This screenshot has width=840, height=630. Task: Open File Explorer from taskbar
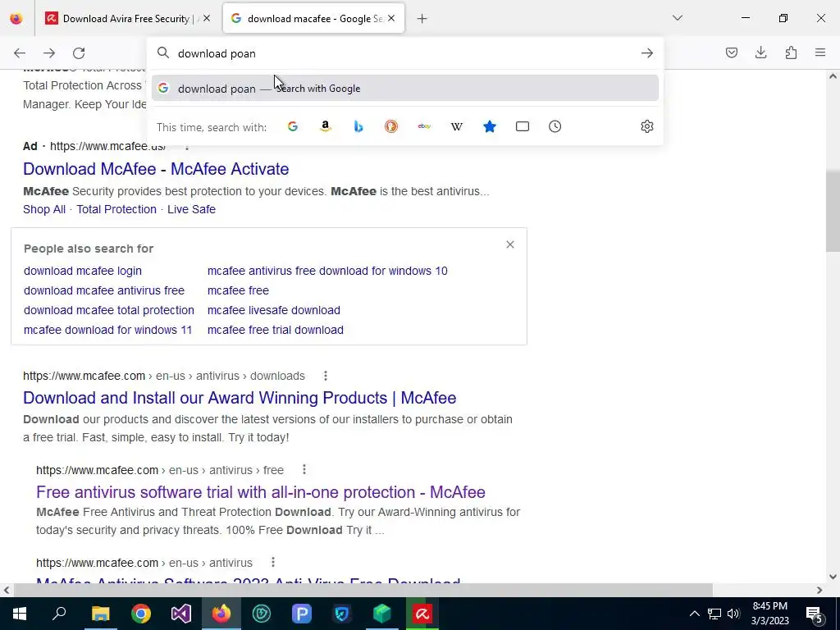point(100,614)
